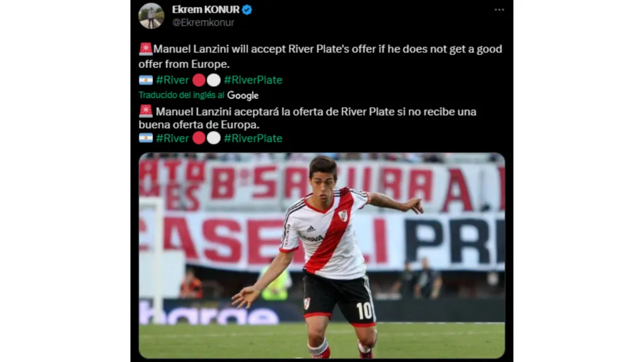Click Argentina flag emoji in translated tweet
Image resolution: width=644 pixels, height=362 pixels.
tap(146, 138)
